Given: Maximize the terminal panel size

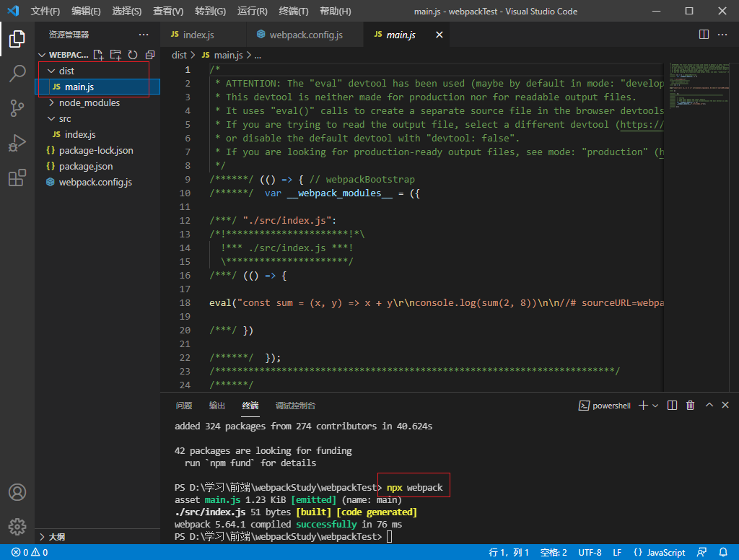Looking at the screenshot, I should (x=709, y=405).
